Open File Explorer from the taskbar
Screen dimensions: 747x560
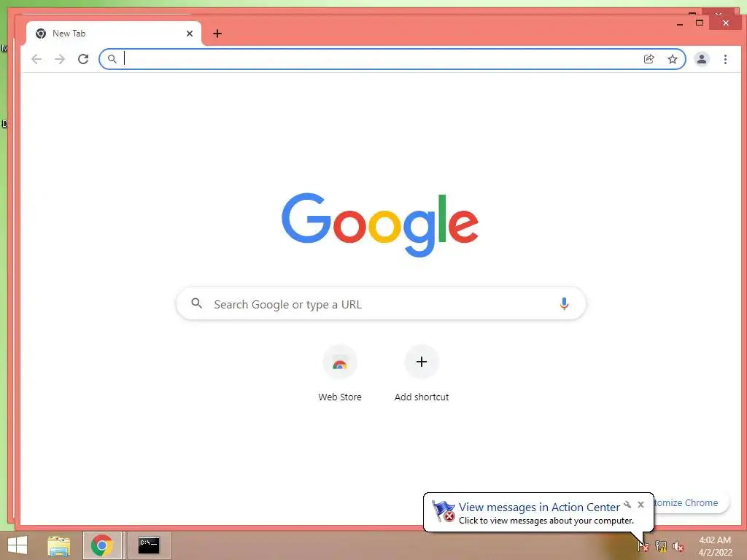[x=59, y=545]
